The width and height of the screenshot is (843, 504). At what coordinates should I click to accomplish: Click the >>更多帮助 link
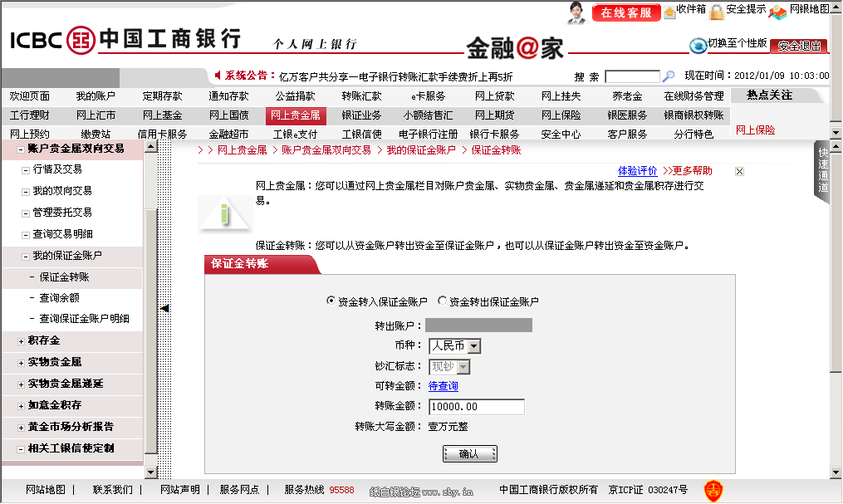pos(687,171)
